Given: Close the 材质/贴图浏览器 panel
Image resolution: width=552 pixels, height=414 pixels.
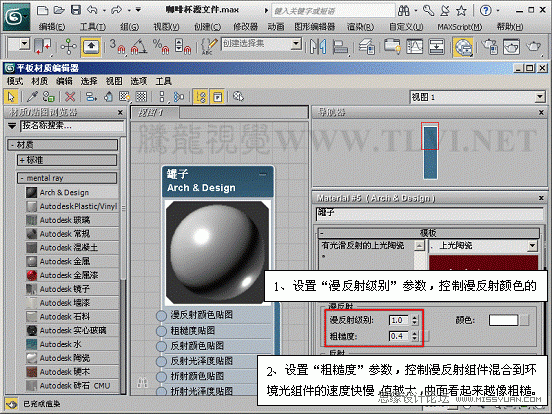Looking at the screenshot, I should [120, 112].
